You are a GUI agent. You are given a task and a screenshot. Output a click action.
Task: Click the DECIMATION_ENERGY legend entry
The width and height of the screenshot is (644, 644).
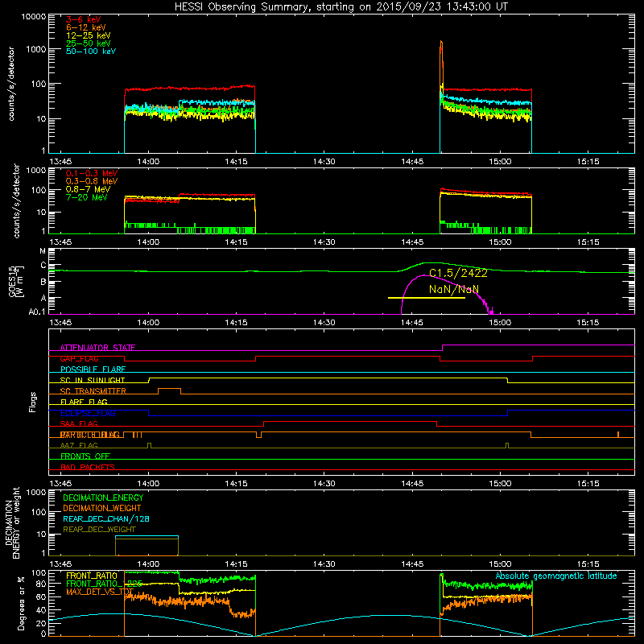[103, 497]
